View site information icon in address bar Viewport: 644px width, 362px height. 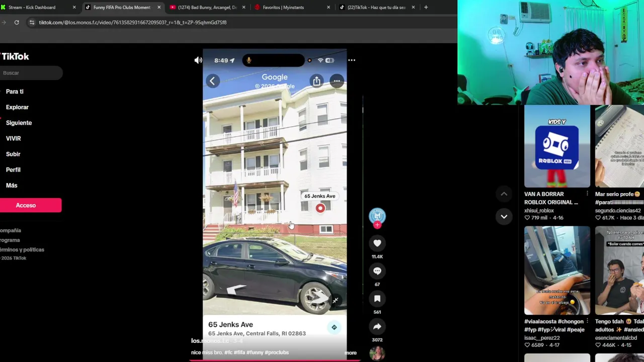click(32, 22)
